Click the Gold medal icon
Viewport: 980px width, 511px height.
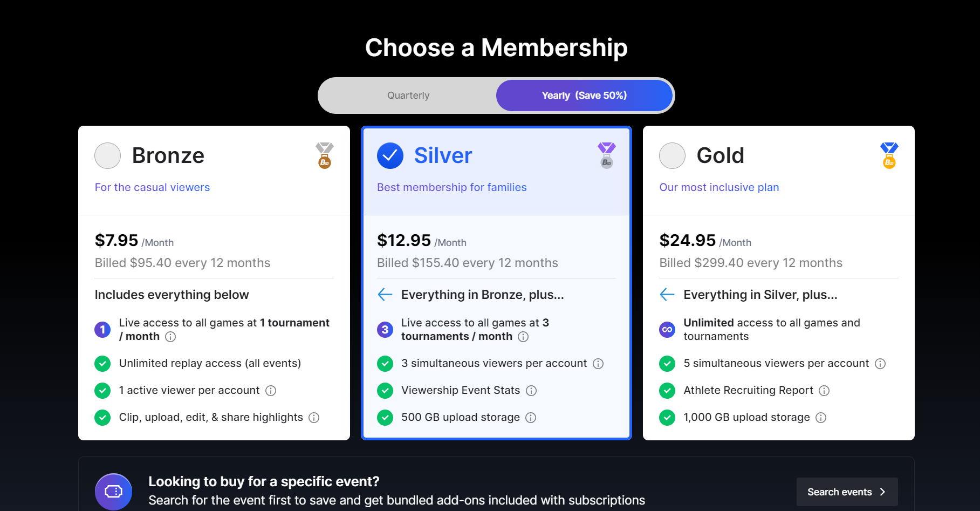889,155
